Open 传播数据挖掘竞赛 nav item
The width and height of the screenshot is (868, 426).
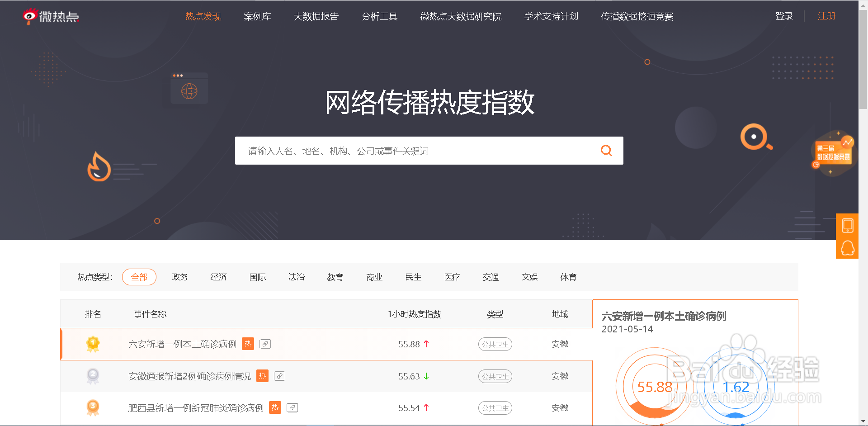(637, 17)
